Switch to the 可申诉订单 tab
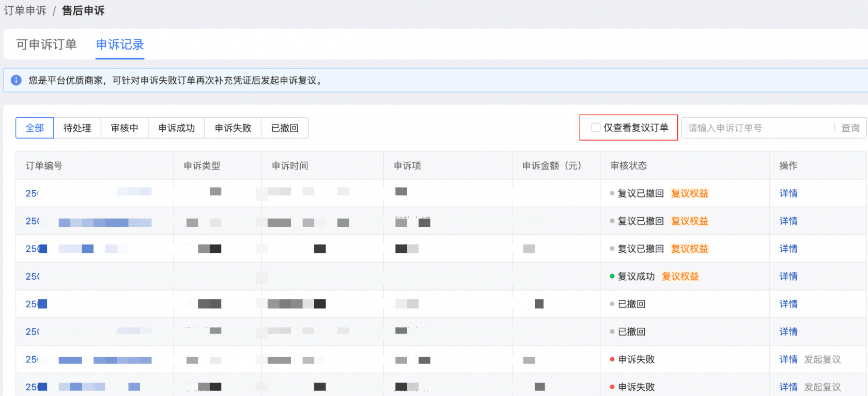 coord(46,44)
